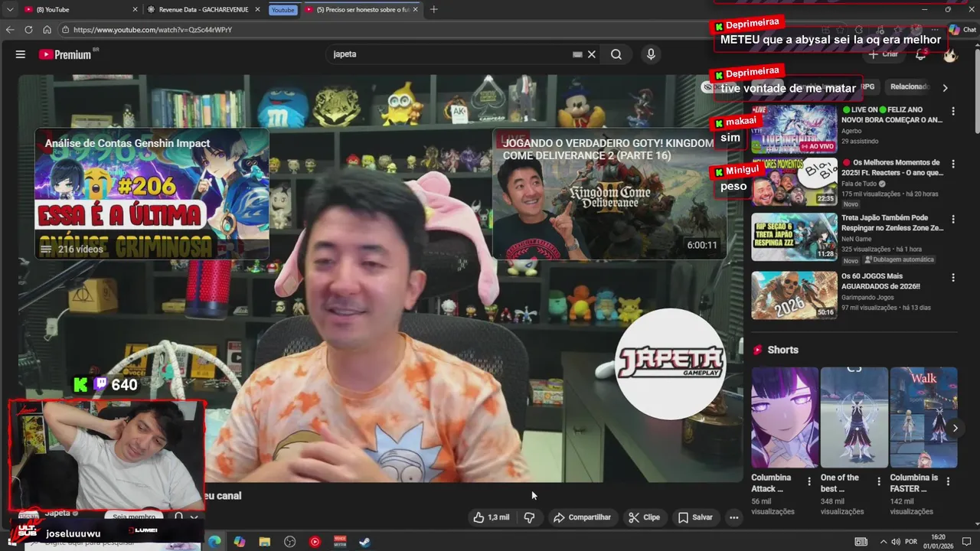Run search with magnifier button
980x551 pixels.
click(616, 54)
